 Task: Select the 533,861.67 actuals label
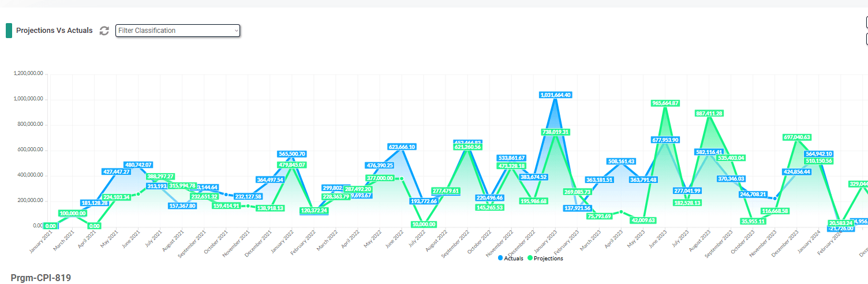pos(511,158)
